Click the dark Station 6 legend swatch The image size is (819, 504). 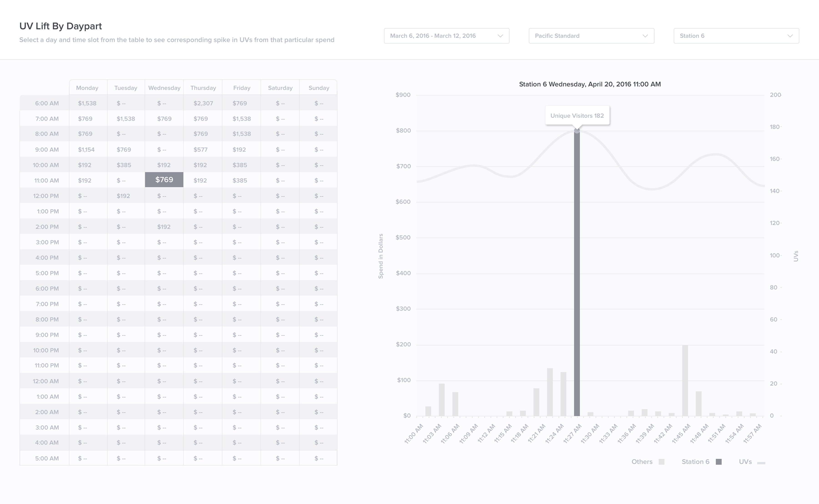pos(719,462)
